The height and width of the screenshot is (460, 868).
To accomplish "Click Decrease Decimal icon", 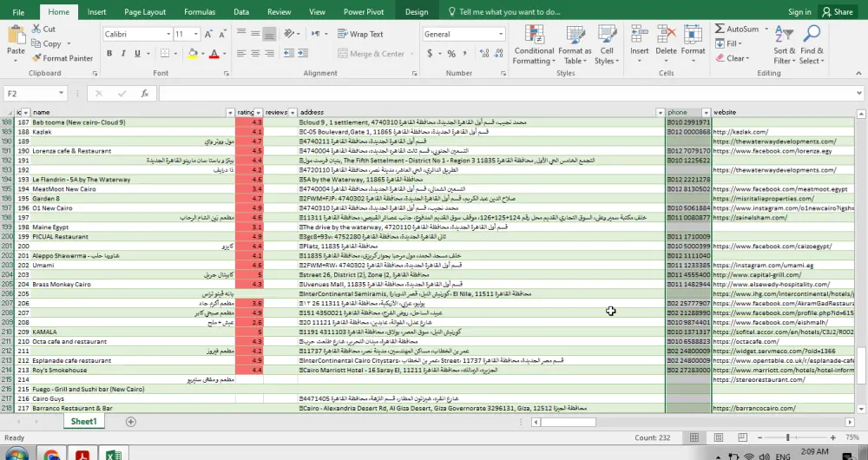I will click(x=498, y=54).
